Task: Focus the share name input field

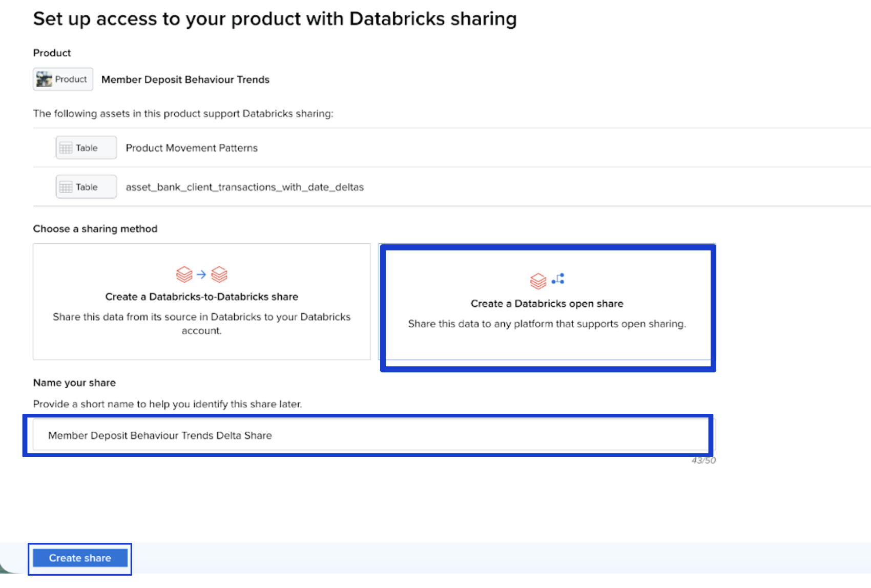Action: (x=371, y=435)
